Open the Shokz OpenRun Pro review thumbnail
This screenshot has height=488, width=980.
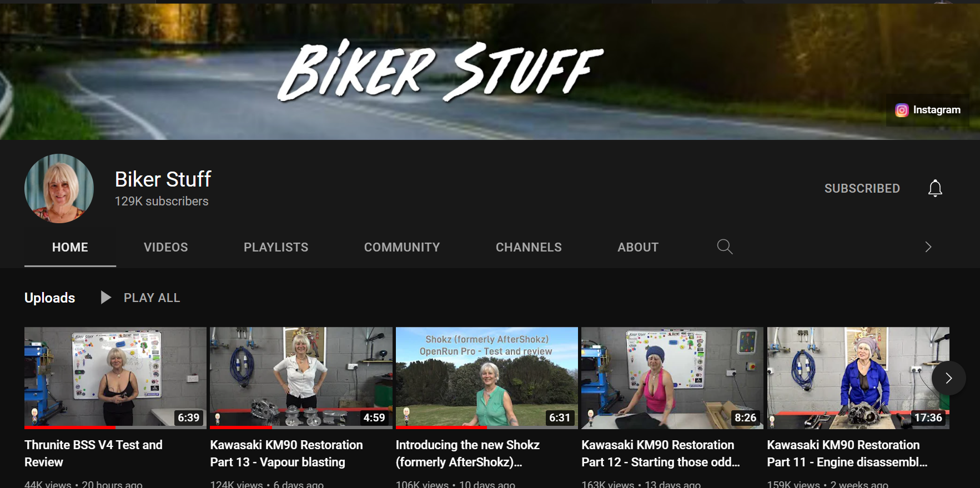point(487,378)
